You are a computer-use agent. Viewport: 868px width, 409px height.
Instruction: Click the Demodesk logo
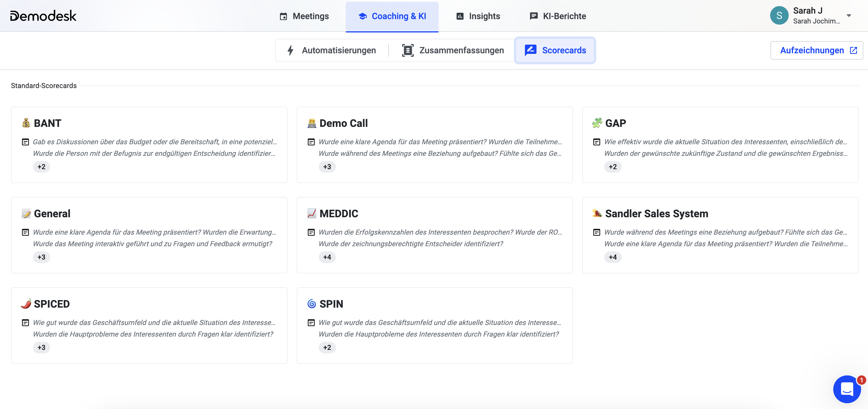43,16
